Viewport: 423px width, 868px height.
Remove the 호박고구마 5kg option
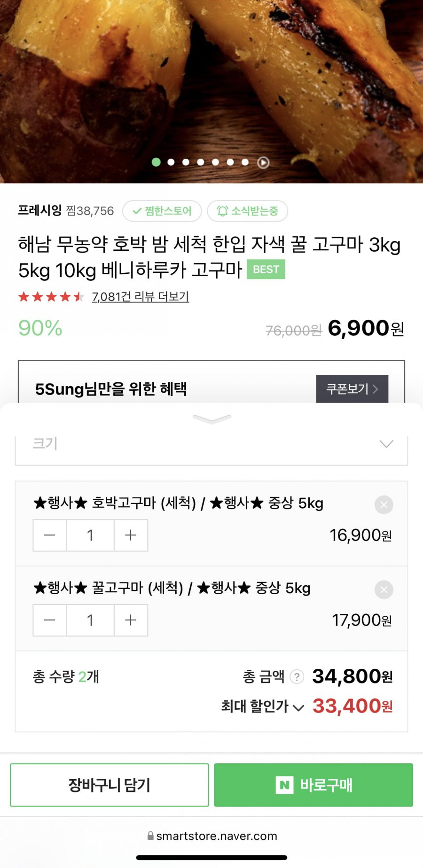coord(384,505)
